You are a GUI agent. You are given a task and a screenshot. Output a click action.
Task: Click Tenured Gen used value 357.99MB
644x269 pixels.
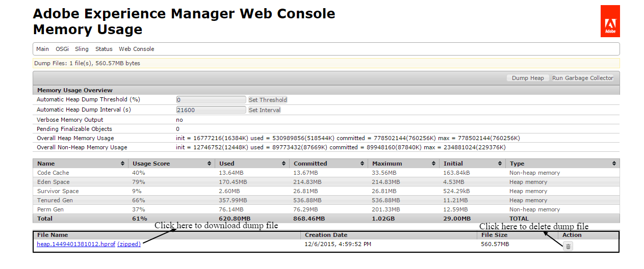coord(233,200)
